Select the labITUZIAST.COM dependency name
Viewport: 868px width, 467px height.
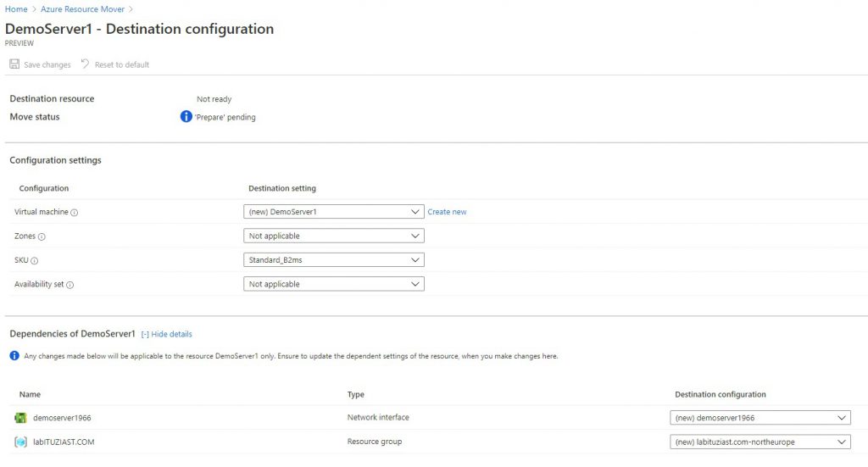coord(64,442)
